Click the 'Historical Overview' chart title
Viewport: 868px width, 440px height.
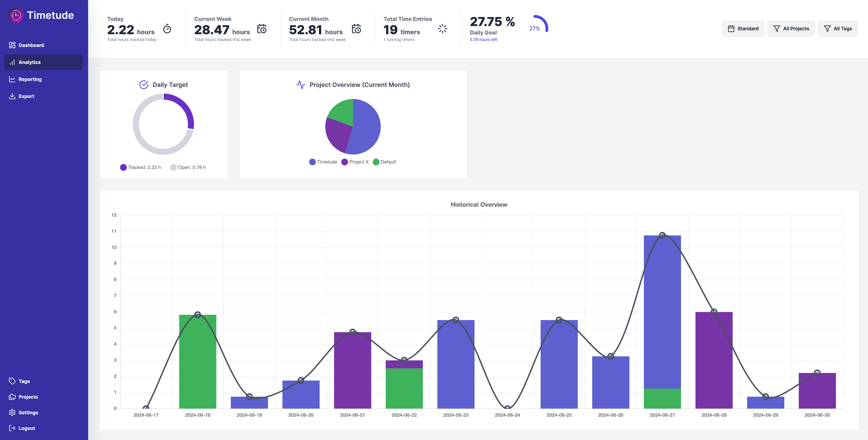pos(479,205)
